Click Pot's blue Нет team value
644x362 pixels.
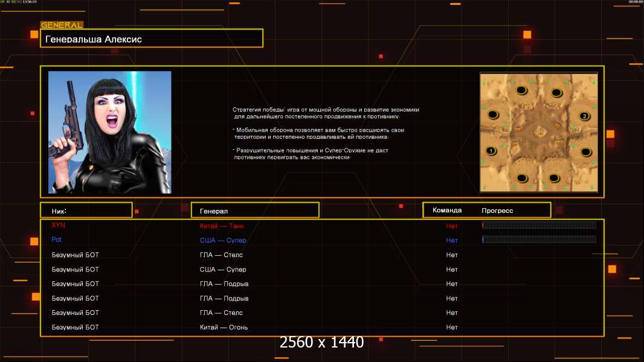click(x=452, y=240)
